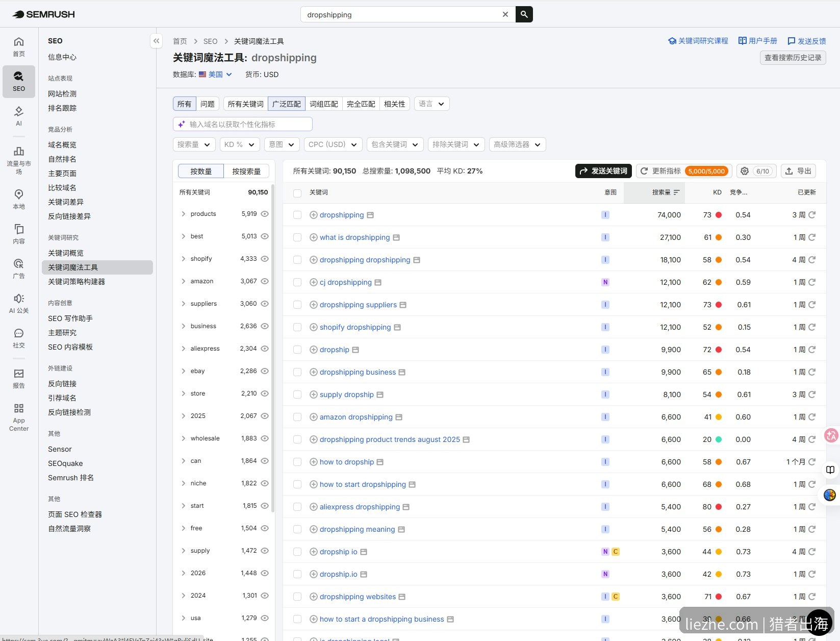Open the 语言 language selector
Screen dimensions: 840x641
(x=432, y=104)
